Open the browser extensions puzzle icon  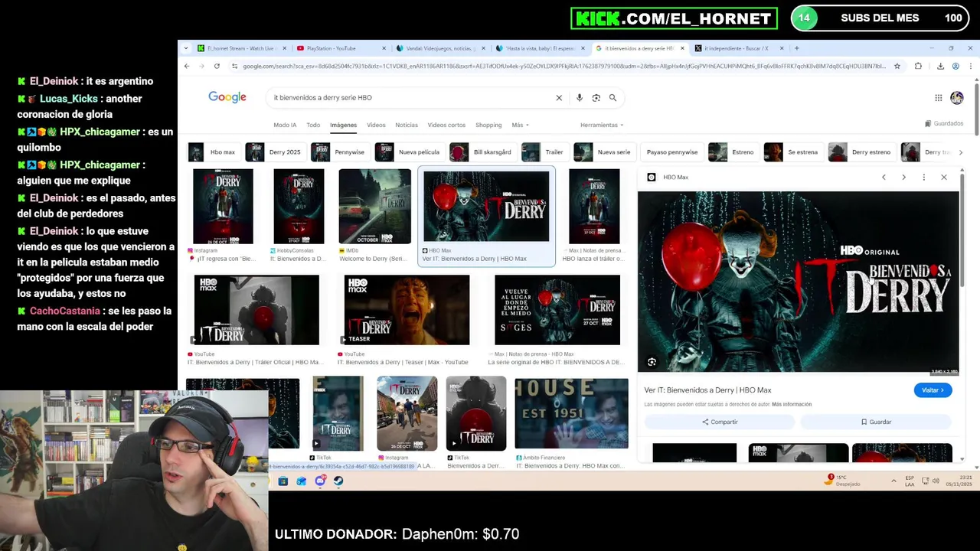pos(918,67)
